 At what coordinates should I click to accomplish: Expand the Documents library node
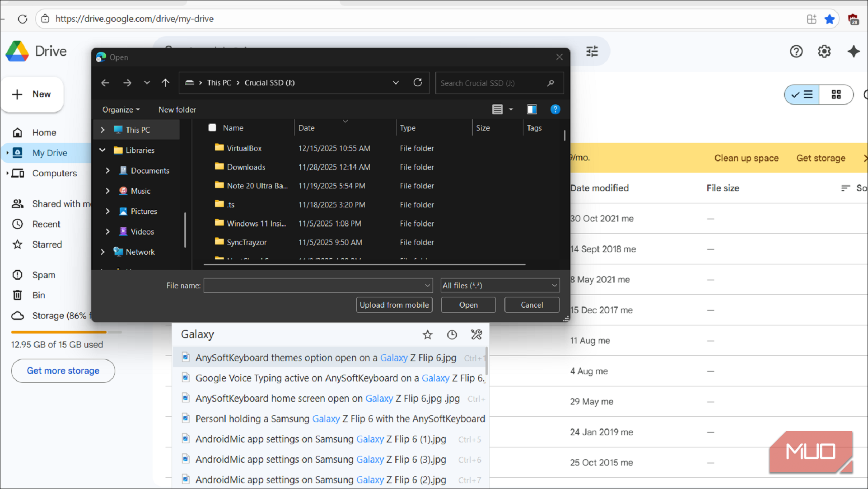(x=107, y=170)
